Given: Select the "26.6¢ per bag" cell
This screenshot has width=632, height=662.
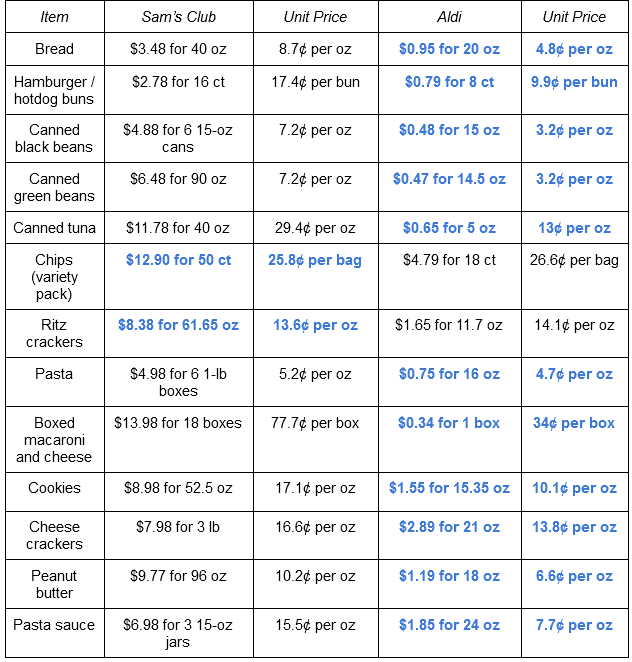Looking at the screenshot, I should pyautogui.click(x=574, y=260).
